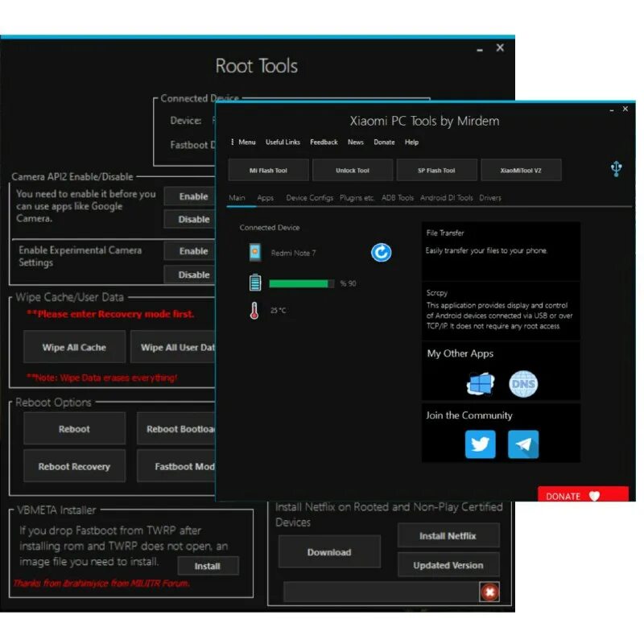Close the Root Tools window
The height and width of the screenshot is (644, 644).
coord(500,47)
